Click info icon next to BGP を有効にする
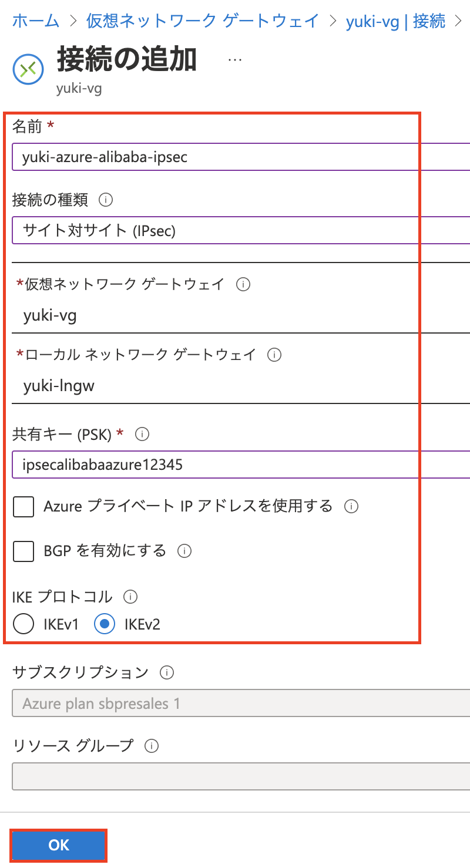The width and height of the screenshot is (470, 868). 184,551
